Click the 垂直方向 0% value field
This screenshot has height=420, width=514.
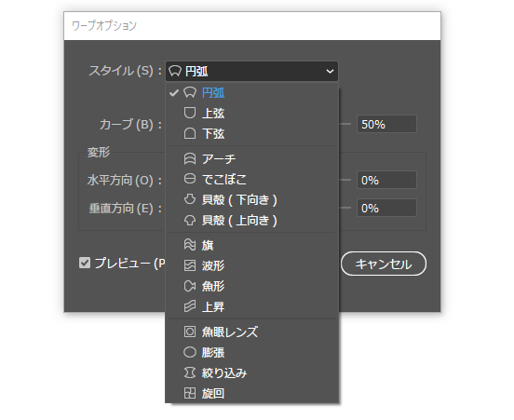pos(386,208)
